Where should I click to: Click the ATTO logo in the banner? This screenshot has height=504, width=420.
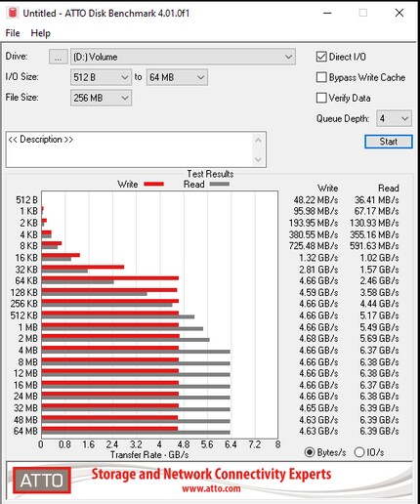pyautogui.click(x=42, y=481)
